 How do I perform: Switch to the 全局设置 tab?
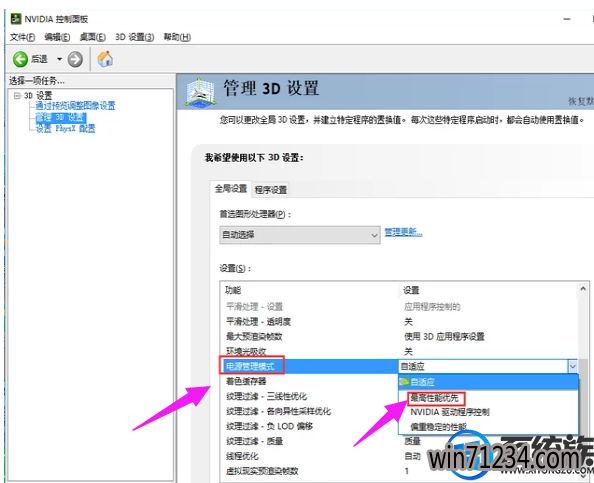tap(231, 189)
